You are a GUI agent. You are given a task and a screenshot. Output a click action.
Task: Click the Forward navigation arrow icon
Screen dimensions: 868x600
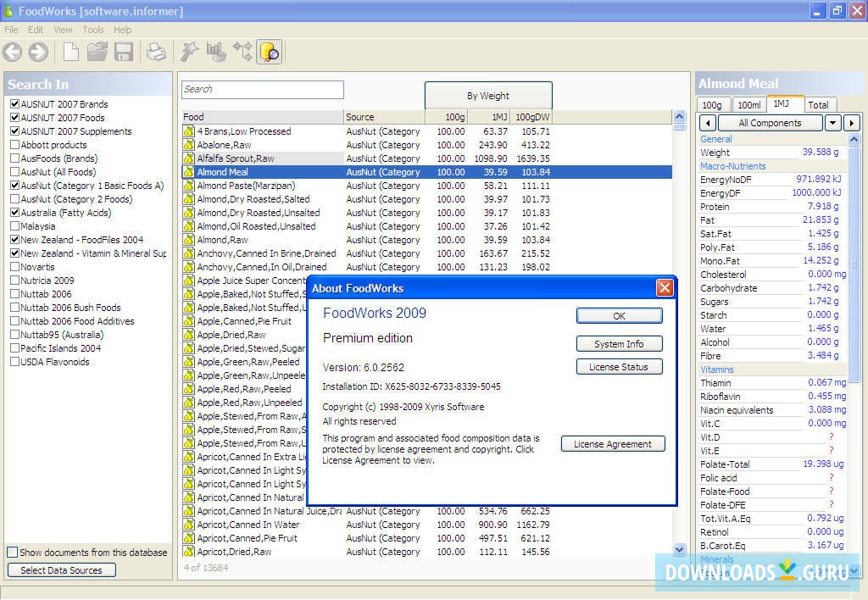(x=38, y=53)
